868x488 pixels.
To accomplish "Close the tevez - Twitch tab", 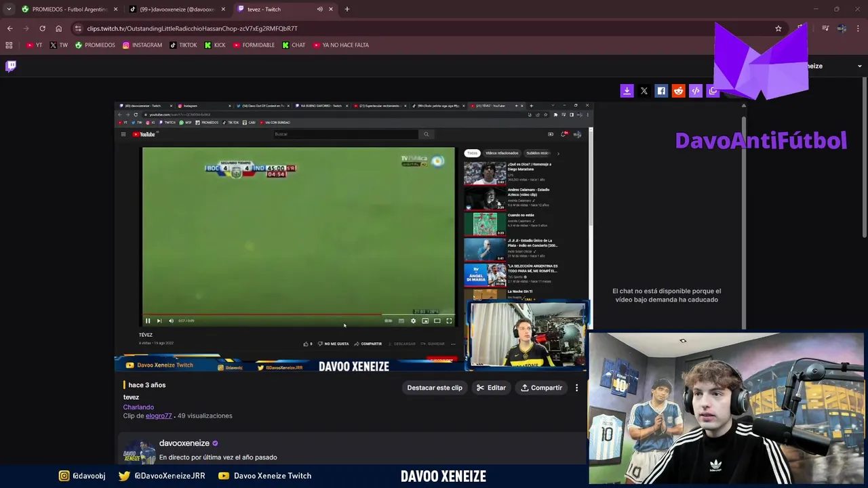I will (x=331, y=9).
